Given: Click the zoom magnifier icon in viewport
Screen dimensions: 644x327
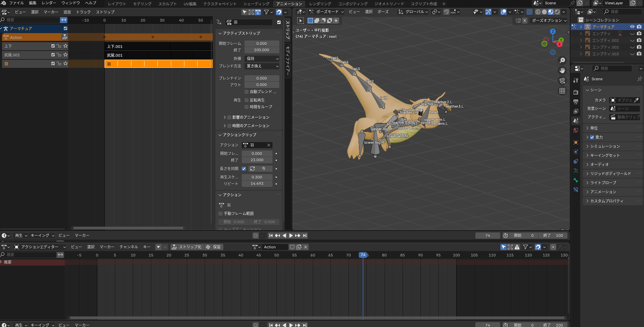Looking at the screenshot, I should [562, 60].
